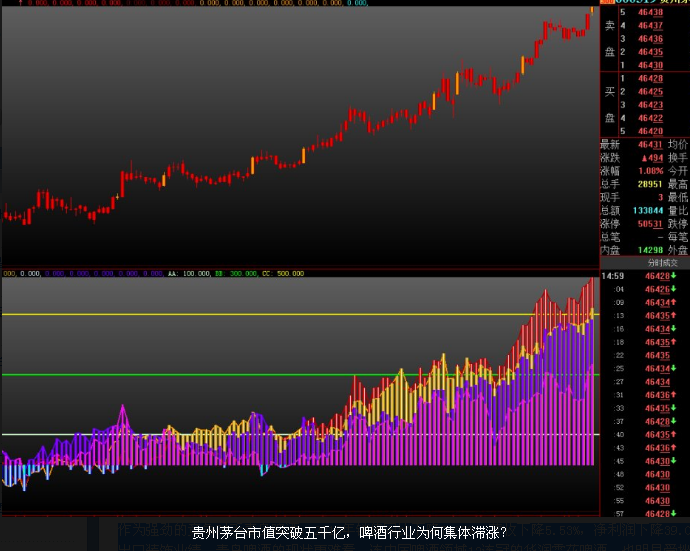Click the AA: 100.000 indicator parameter label
The image size is (690, 551).
189,273
